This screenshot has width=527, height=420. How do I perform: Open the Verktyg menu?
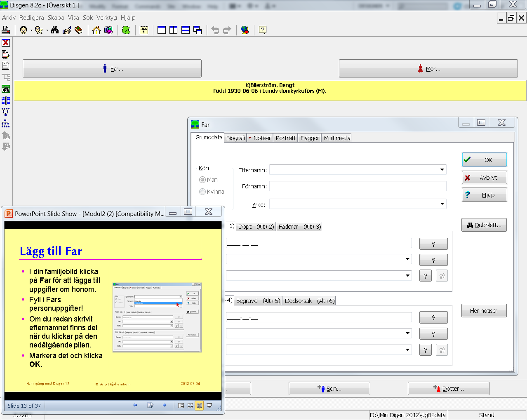pyautogui.click(x=107, y=18)
